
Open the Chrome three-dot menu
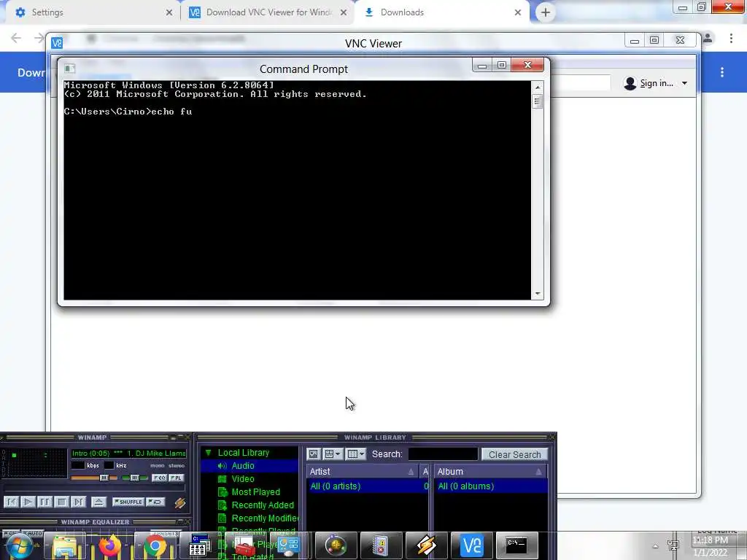click(731, 38)
